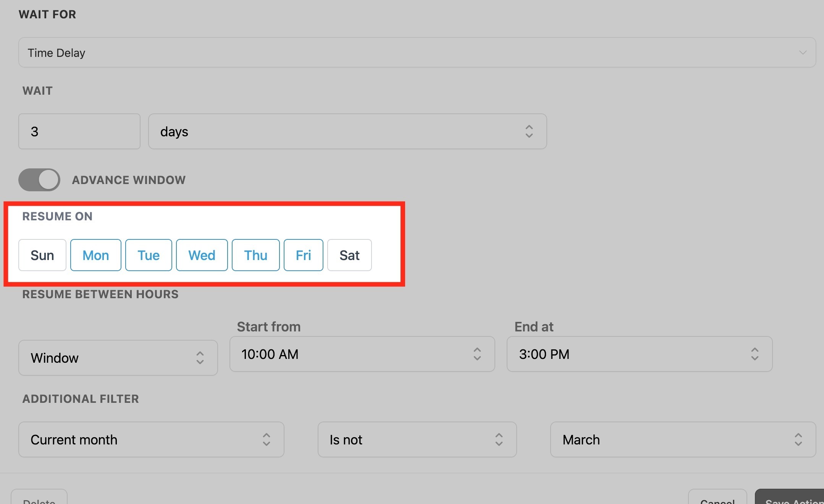Viewport: 824px width, 504px height.
Task: Open the days unit dropdown
Action: pos(347,131)
